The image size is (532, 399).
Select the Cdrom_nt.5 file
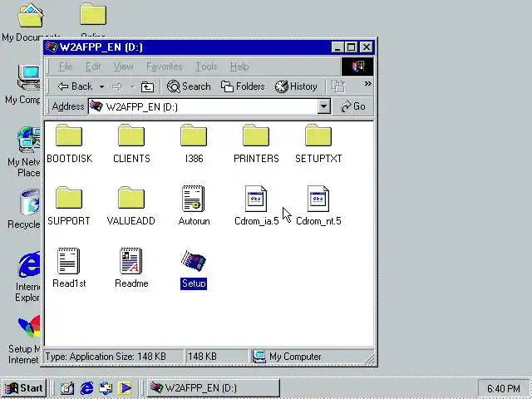[x=318, y=206]
